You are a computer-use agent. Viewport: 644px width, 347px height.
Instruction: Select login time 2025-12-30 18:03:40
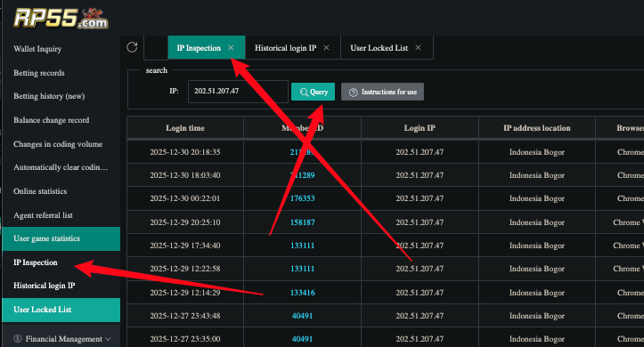click(x=185, y=175)
